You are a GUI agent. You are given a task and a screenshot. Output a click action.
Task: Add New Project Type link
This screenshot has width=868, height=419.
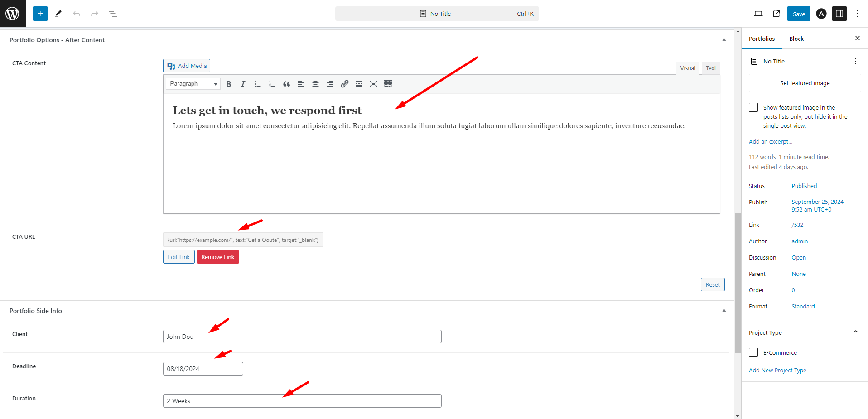(x=777, y=370)
